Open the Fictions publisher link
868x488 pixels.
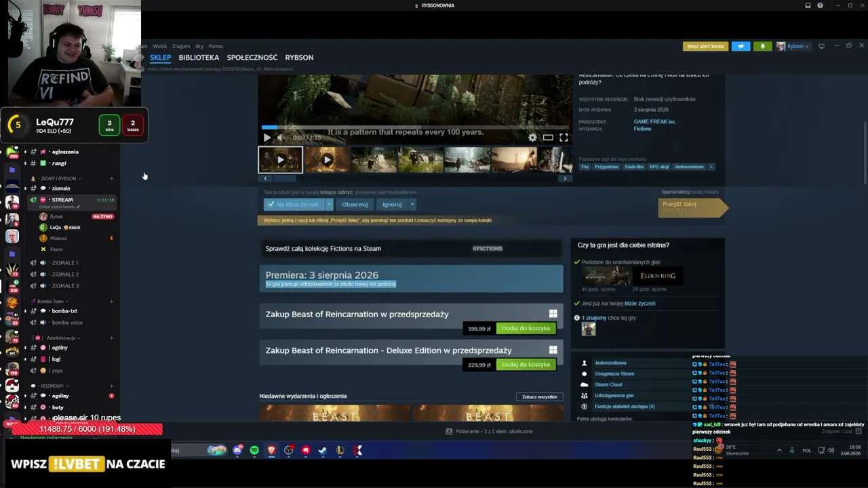pyautogui.click(x=642, y=129)
